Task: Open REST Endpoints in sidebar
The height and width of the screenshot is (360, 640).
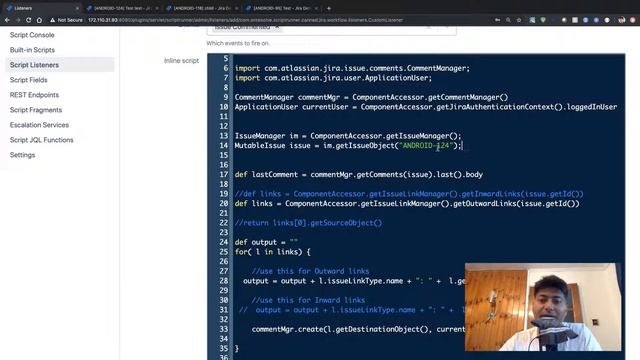Action: point(34,95)
